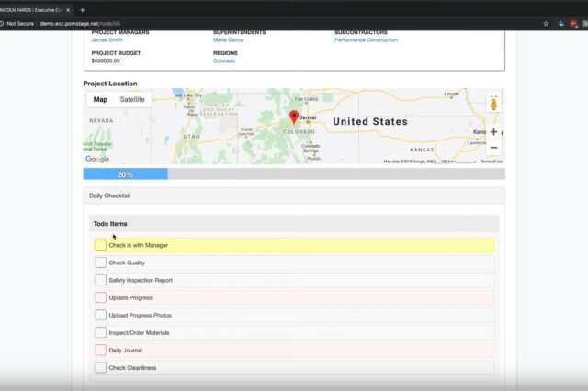Drop the Street View pegman icon
The height and width of the screenshot is (391, 588).
click(x=493, y=103)
